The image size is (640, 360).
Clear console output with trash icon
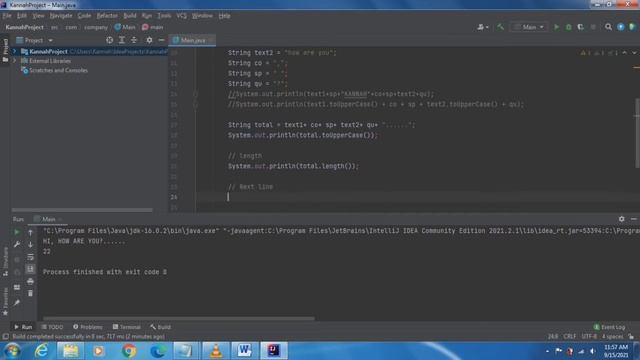(30, 293)
